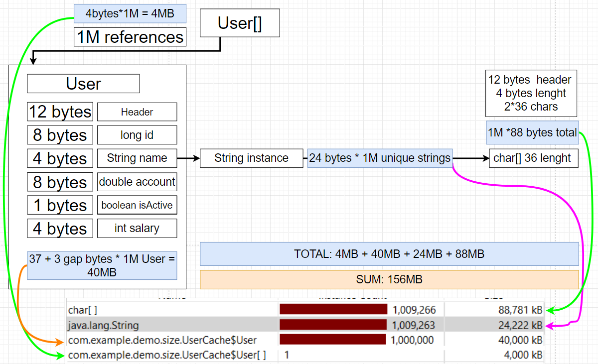Select the 'double account' field box
This screenshot has width=598, height=364.
pos(137,182)
